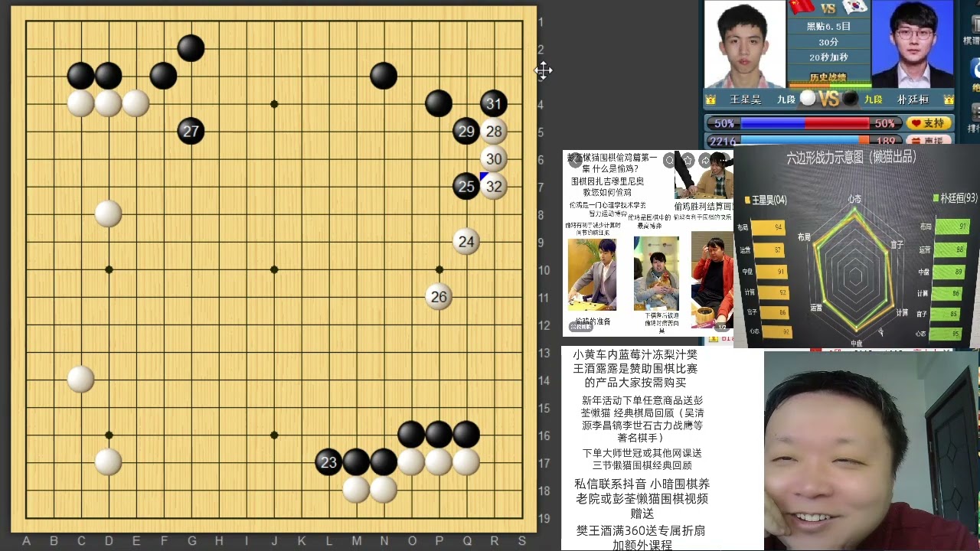
Task: Select white stone 26 on the board
Action: [x=439, y=297]
